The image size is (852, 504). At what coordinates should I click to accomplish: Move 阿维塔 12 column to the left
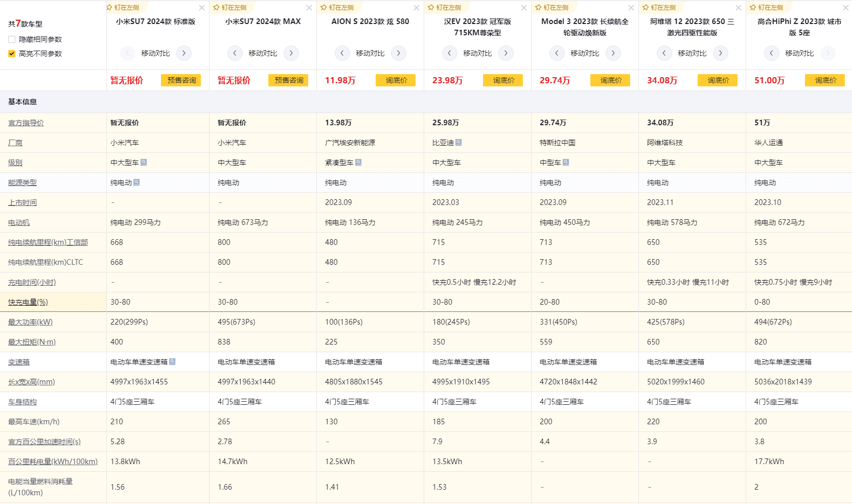(664, 53)
